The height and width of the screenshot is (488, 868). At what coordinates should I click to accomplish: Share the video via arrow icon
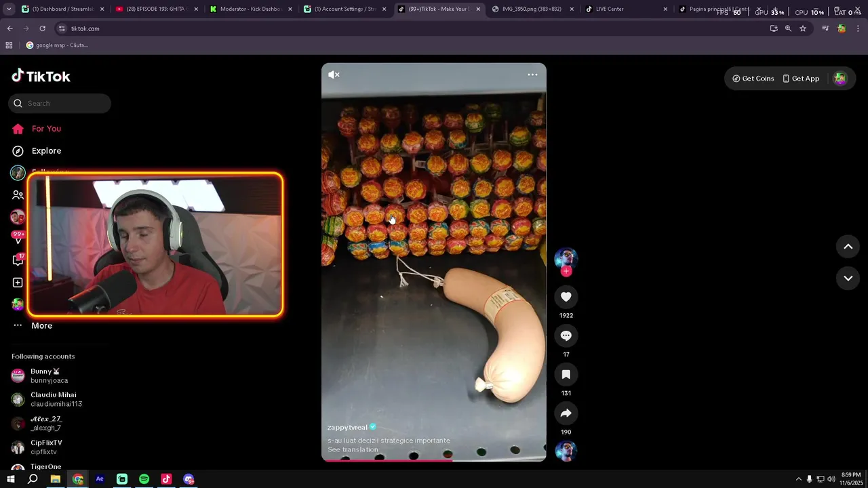566,413
